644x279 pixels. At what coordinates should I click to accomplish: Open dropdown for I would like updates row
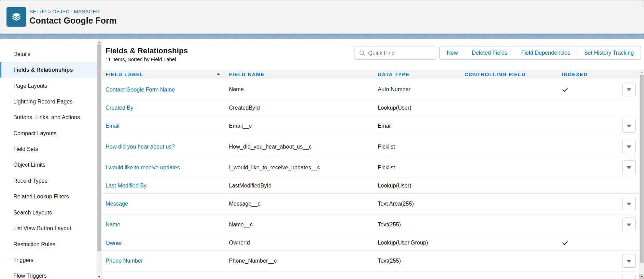(x=629, y=167)
